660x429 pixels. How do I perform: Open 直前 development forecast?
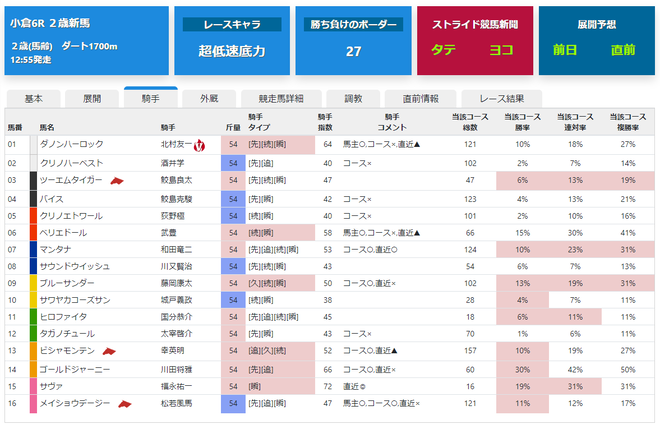623,50
